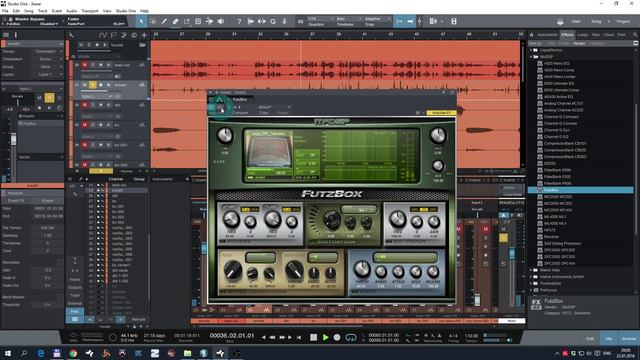Click the Project button at top right
Image resolution: width=640 pixels, height=360 pixels.
[x=623, y=21]
